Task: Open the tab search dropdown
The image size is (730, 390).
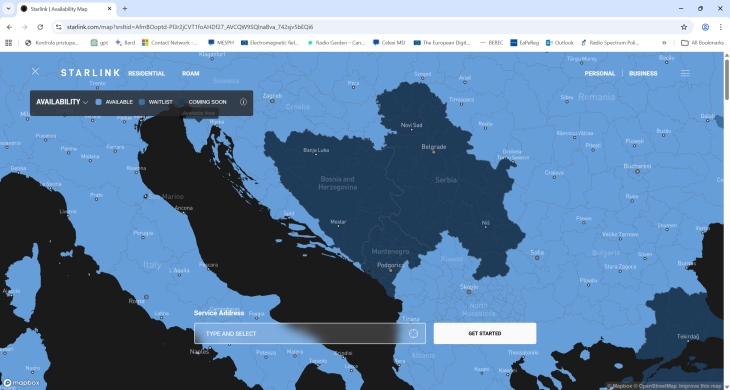Action: pyautogui.click(x=8, y=8)
